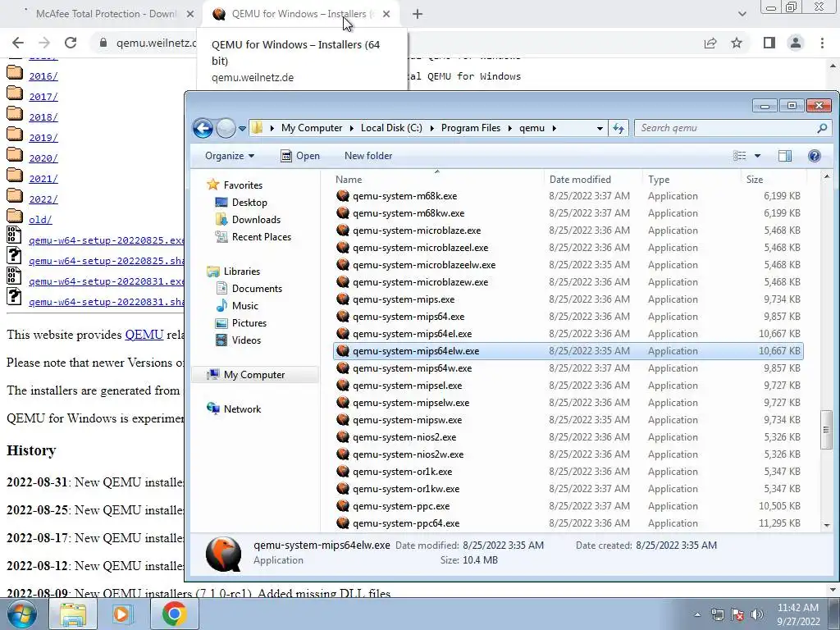This screenshot has width=840, height=630.
Task: Open media player taskbar icon
Action: tap(122, 614)
